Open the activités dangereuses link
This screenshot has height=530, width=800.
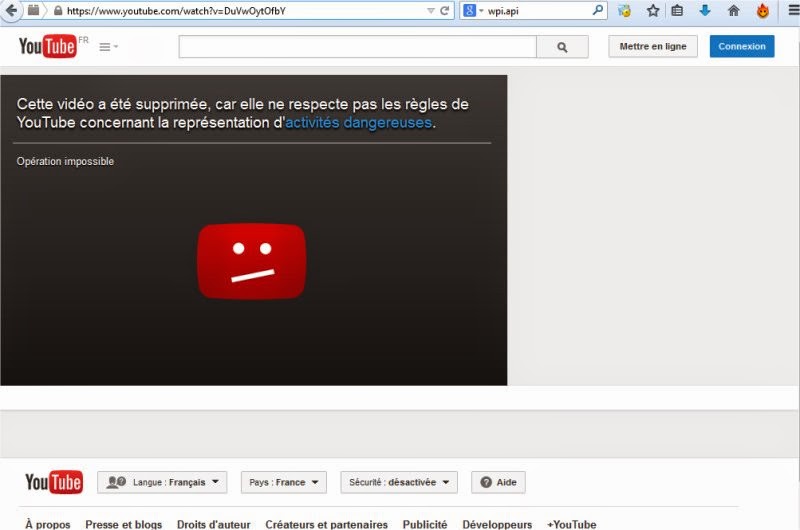pos(358,122)
